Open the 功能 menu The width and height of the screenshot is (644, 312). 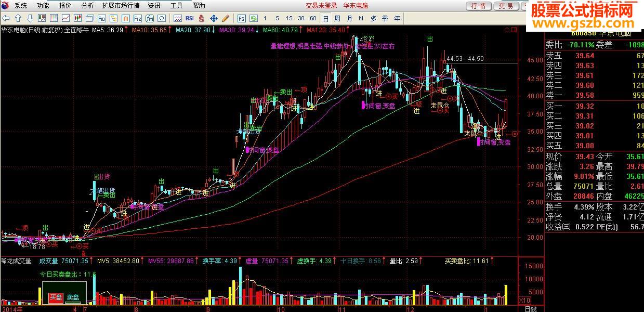click(43, 6)
